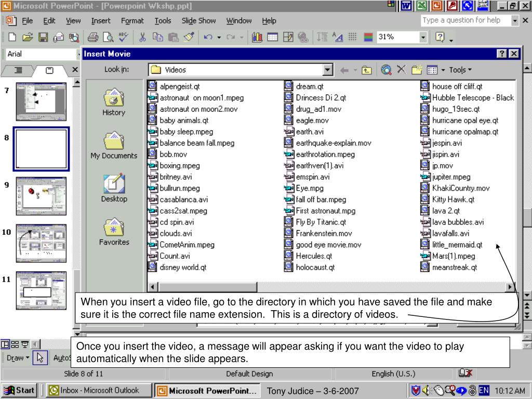Click the Color/Grayscale icon
Image resolution: width=532 pixels, height=399 pixels.
pos(368,37)
